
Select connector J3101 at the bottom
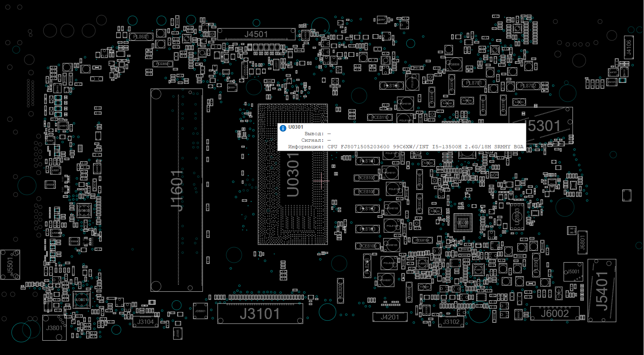click(x=260, y=314)
